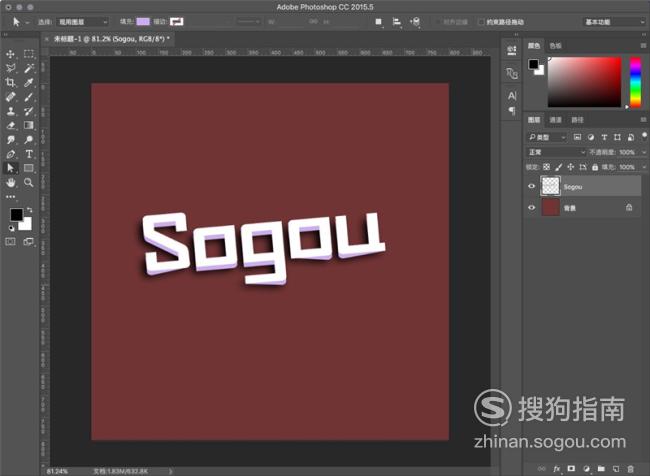650x476 pixels.
Task: Open the Color panel menu
Action: 643,46
